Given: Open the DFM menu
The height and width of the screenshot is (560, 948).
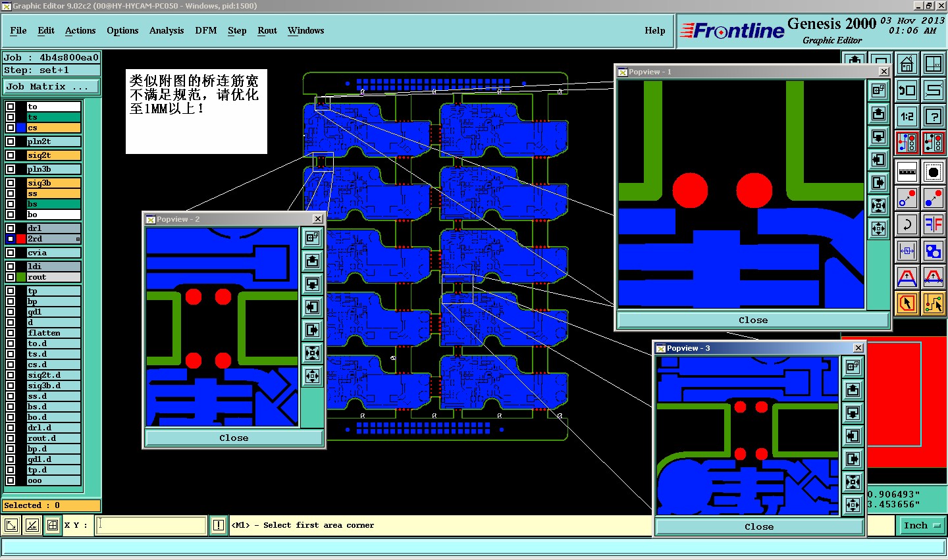Looking at the screenshot, I should pos(206,30).
